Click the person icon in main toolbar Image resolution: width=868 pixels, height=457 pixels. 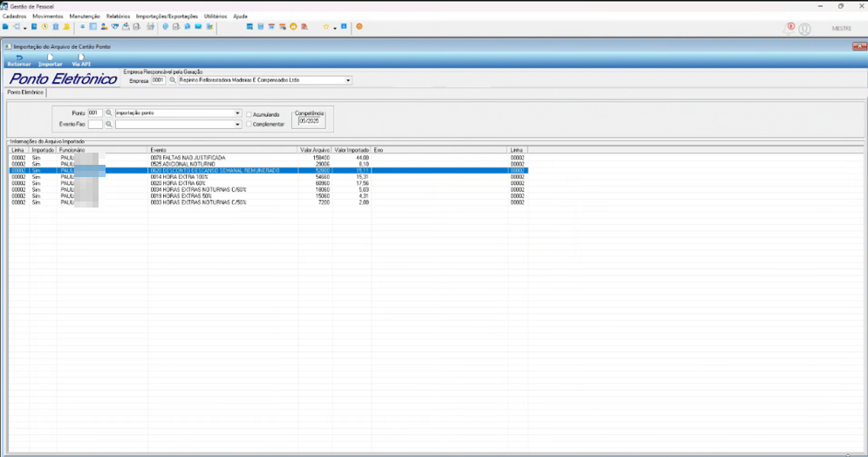(104, 26)
